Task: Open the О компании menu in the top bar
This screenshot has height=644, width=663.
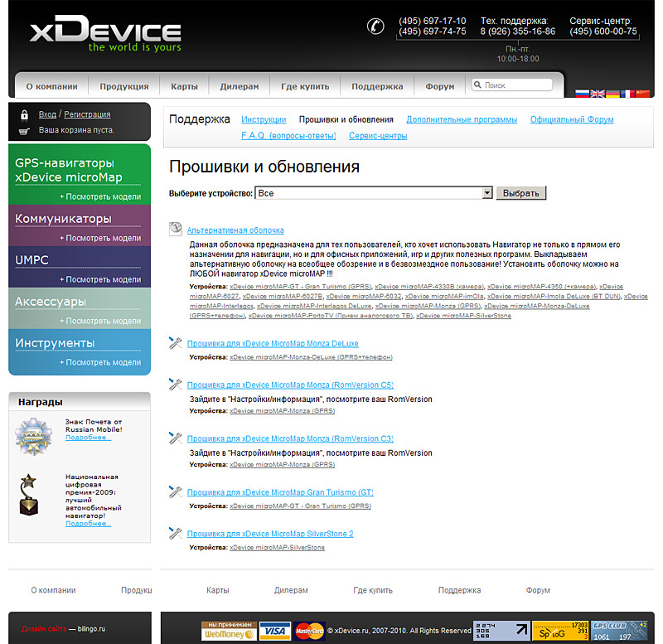Action: 51,86
